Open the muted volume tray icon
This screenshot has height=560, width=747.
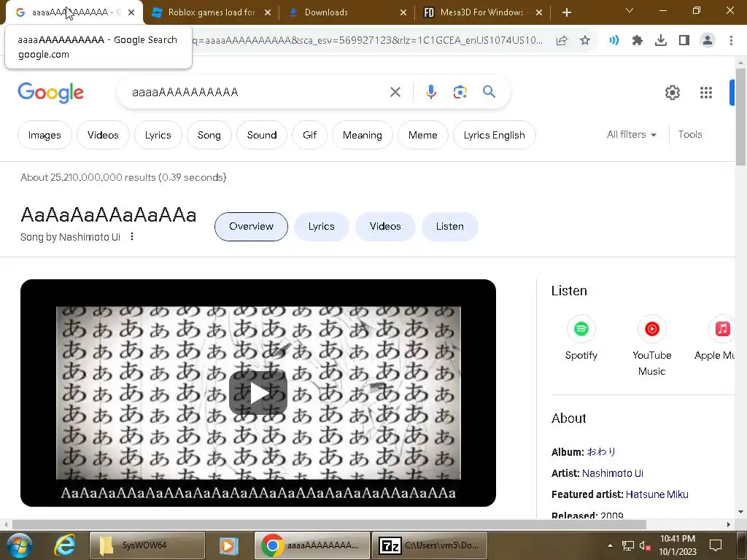pyautogui.click(x=646, y=545)
